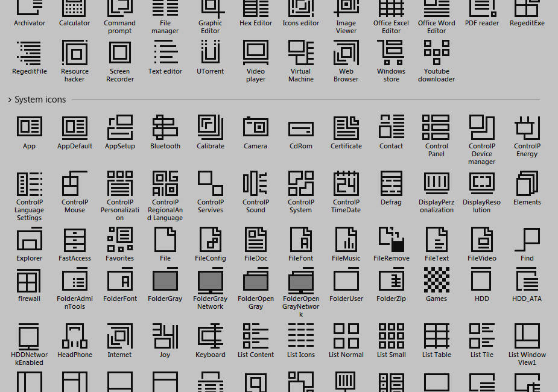
Task: Select the Certificate icon
Action: point(346,127)
